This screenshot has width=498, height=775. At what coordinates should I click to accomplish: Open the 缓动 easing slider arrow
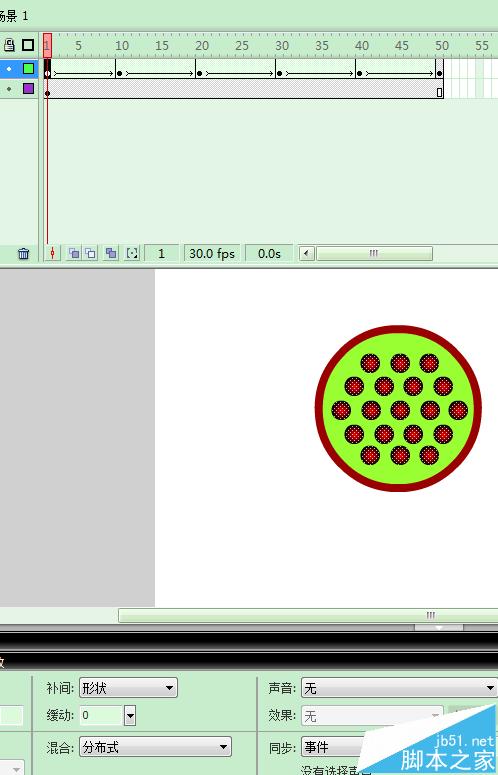(x=130, y=715)
